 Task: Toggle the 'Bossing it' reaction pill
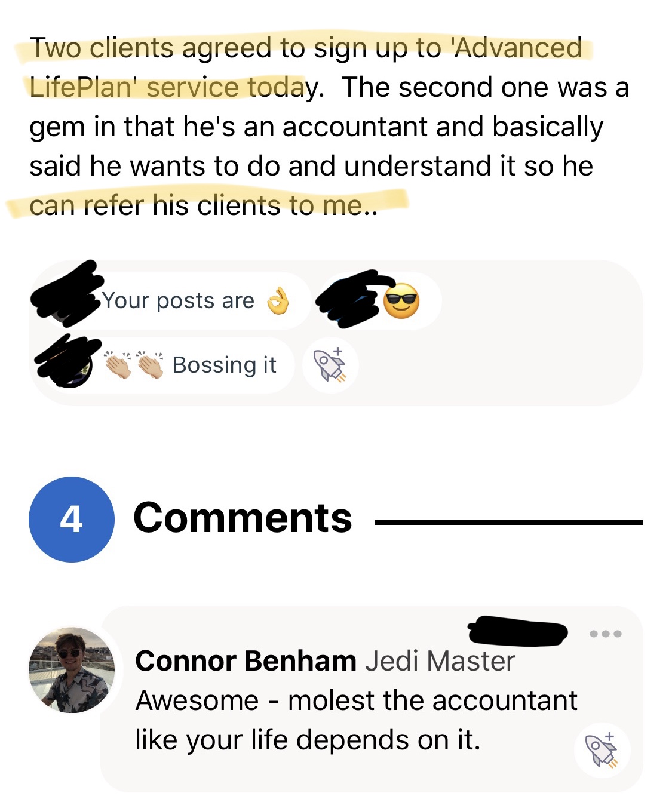[x=164, y=365]
